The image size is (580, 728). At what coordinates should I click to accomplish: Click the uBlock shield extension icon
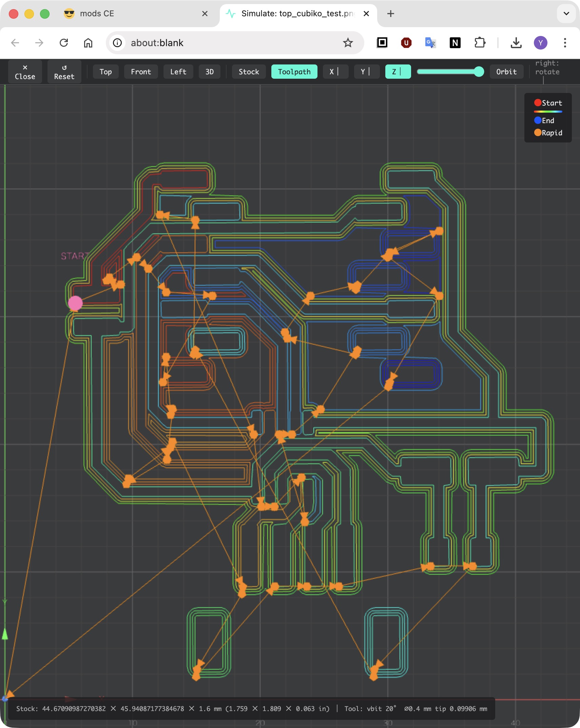coord(406,43)
